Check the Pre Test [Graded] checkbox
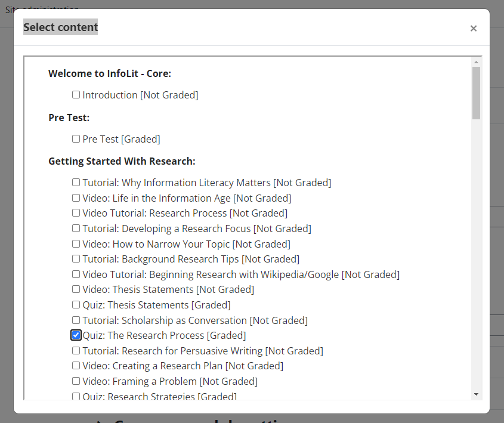504x423 pixels. pyautogui.click(x=76, y=138)
